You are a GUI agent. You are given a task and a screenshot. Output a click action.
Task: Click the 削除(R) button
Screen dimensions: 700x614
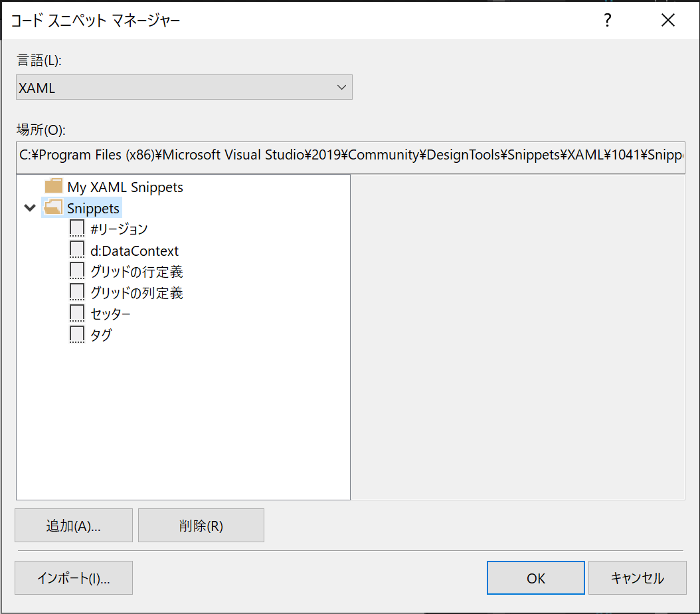pos(201,525)
